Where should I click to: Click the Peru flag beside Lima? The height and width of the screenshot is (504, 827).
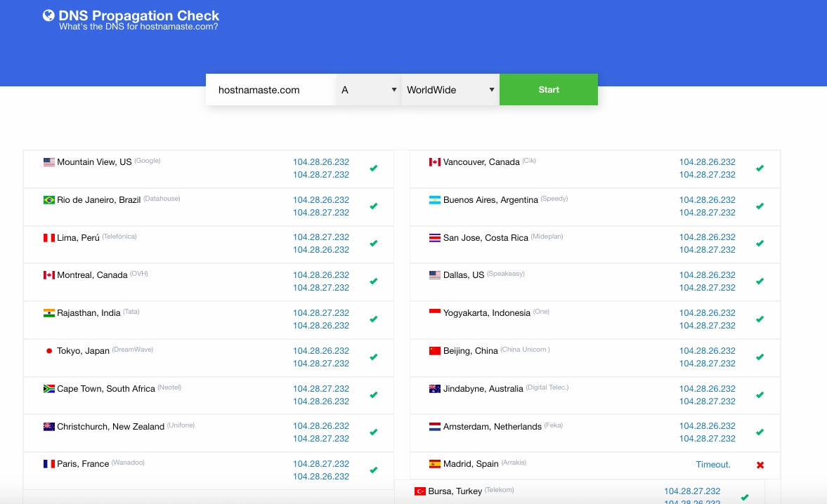[x=49, y=238]
